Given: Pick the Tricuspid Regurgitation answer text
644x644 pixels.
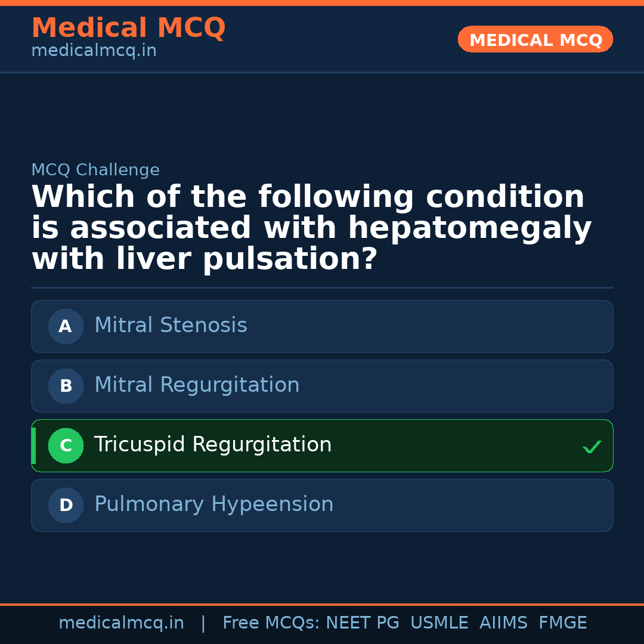Looking at the screenshot, I should pos(212,445).
